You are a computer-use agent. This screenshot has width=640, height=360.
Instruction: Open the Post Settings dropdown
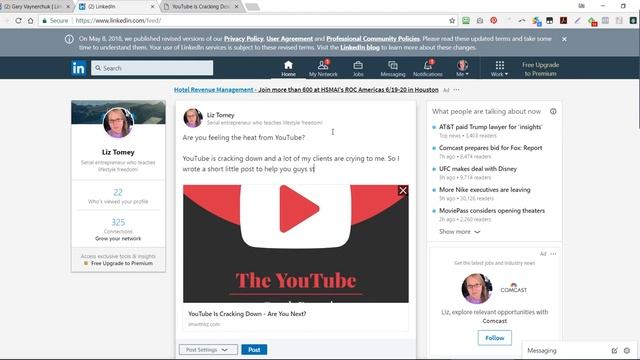[208, 350]
